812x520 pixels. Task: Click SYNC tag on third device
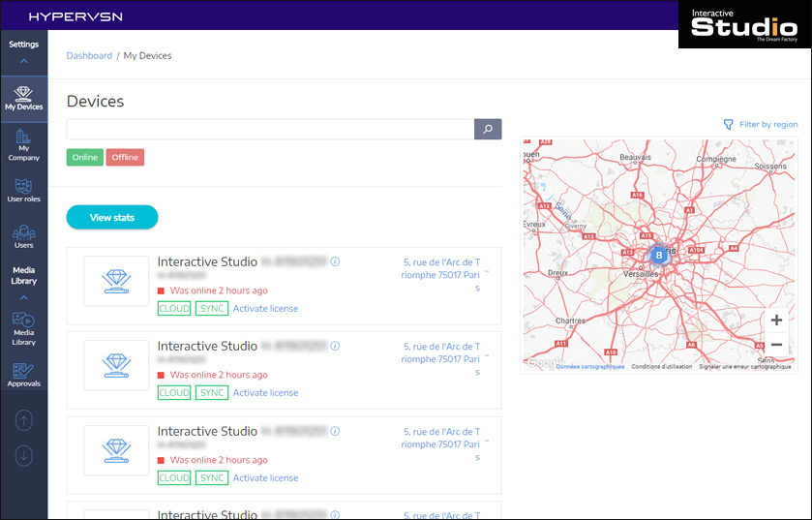coord(212,477)
